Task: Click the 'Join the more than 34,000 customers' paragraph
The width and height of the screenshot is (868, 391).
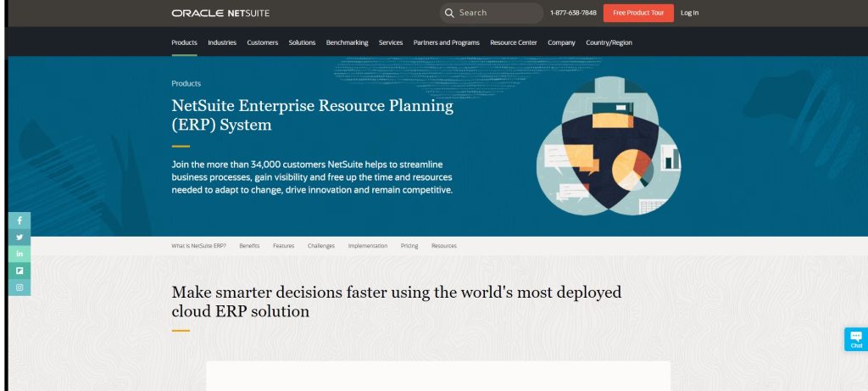Action: point(312,177)
